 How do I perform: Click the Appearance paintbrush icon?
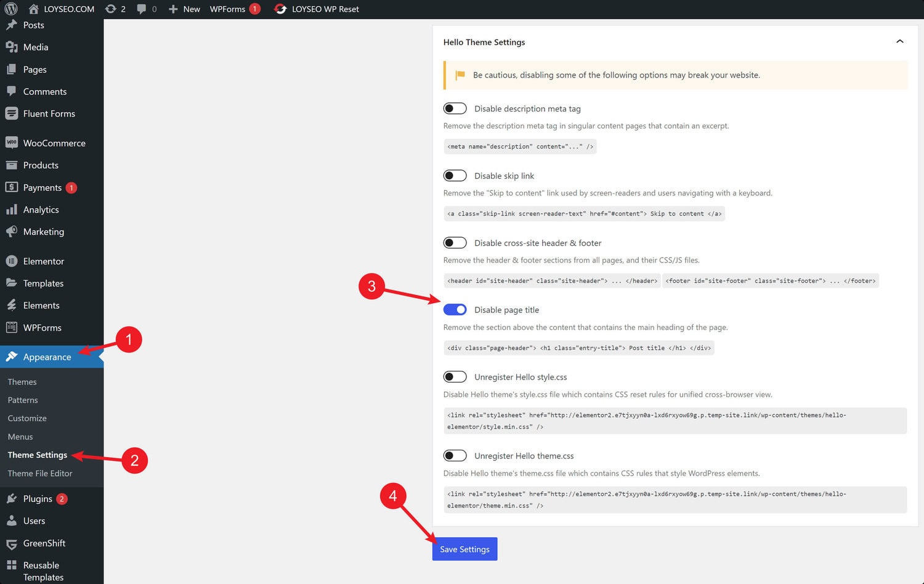12,357
